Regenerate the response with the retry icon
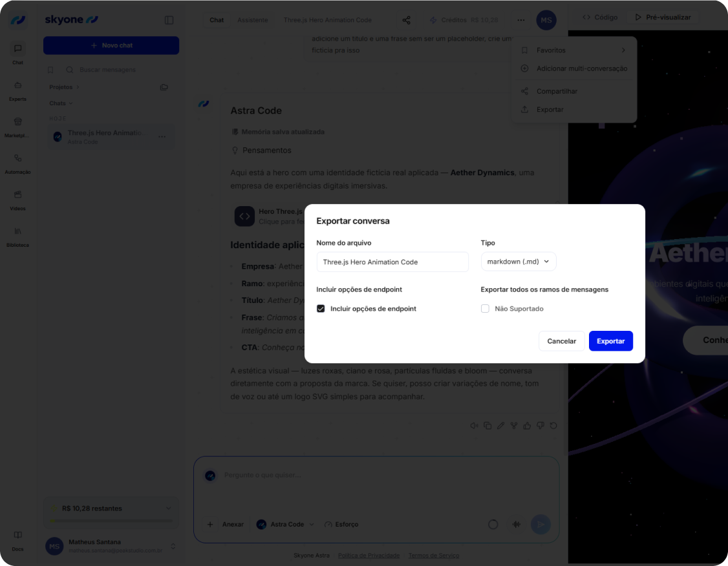The height and width of the screenshot is (566, 728). (553, 425)
